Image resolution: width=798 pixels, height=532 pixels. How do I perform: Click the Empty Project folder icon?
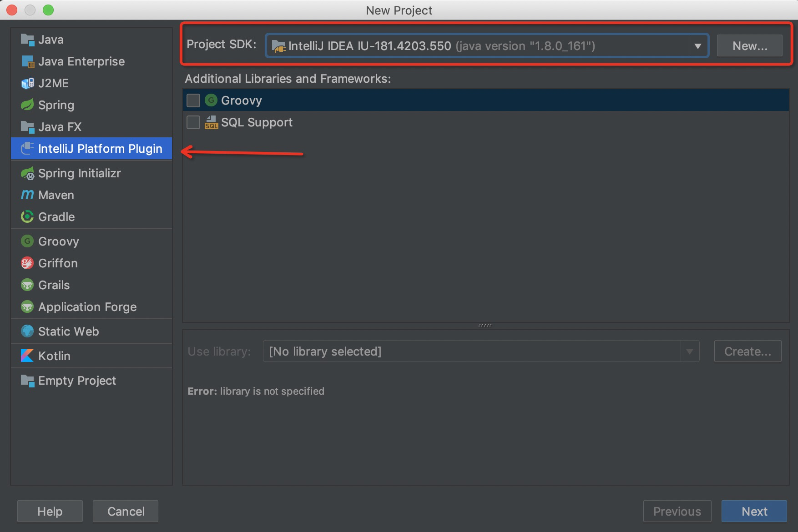tap(27, 381)
